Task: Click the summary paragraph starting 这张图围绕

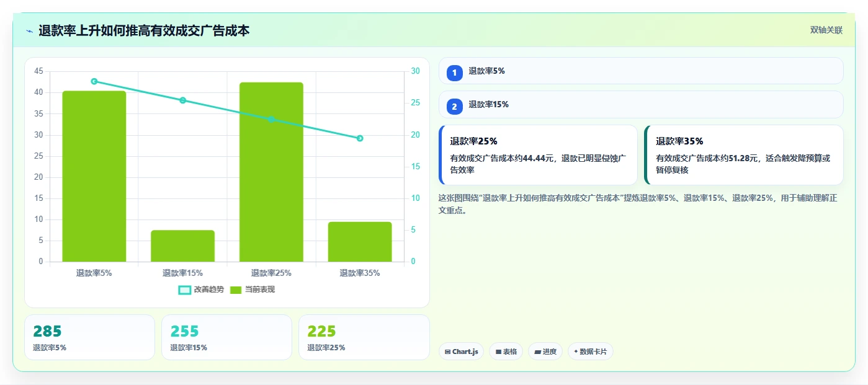Action: [638, 204]
